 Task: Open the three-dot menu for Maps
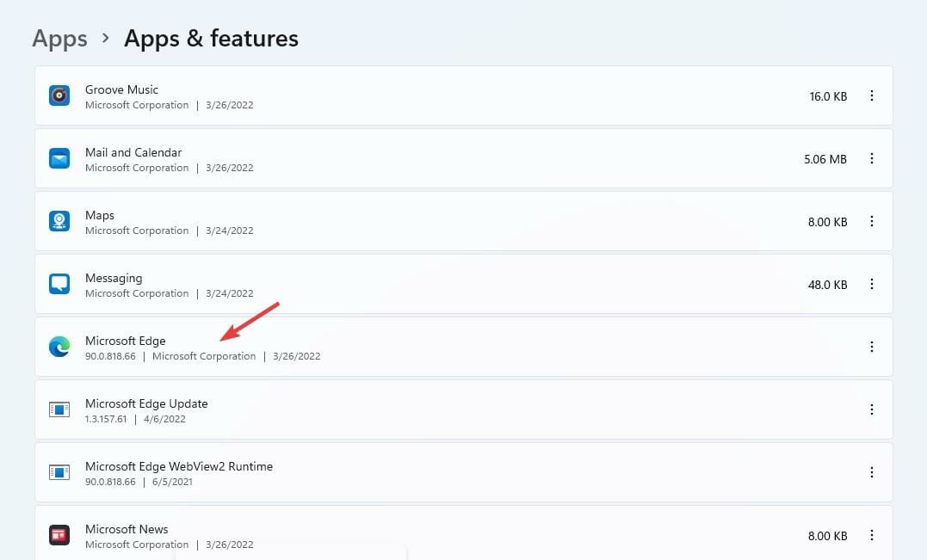(871, 222)
